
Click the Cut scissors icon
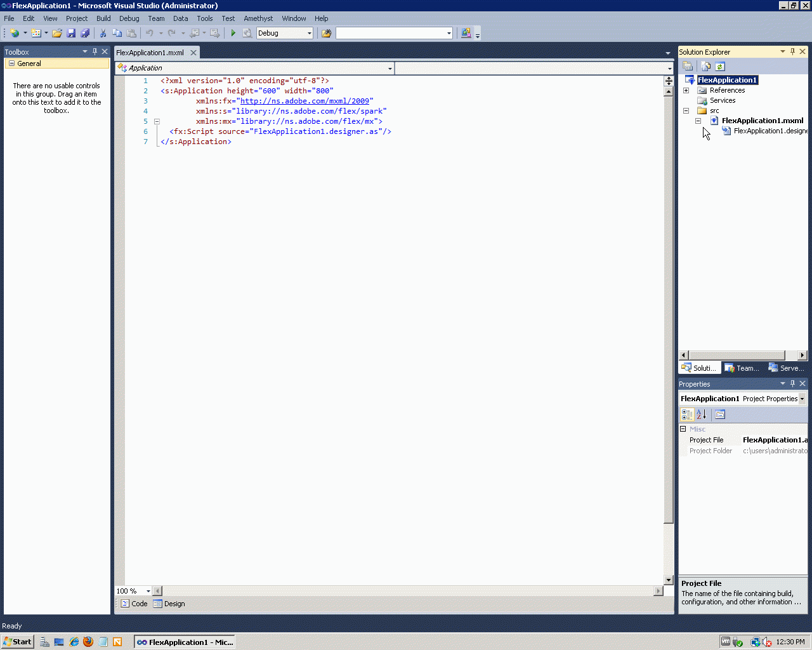(103, 33)
